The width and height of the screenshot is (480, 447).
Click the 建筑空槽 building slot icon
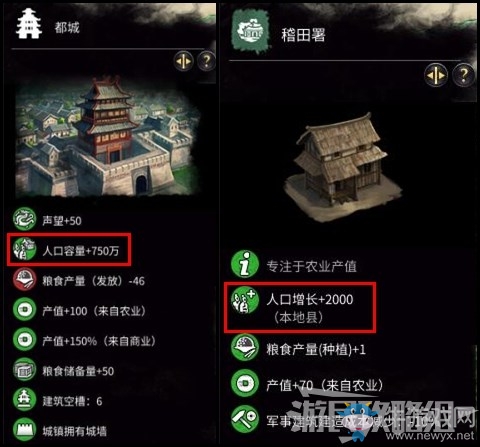click(x=24, y=399)
